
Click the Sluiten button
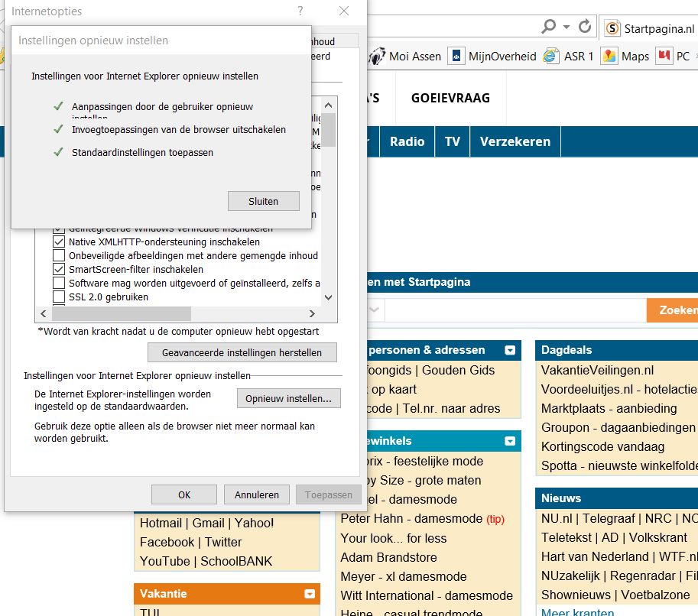[x=264, y=201]
